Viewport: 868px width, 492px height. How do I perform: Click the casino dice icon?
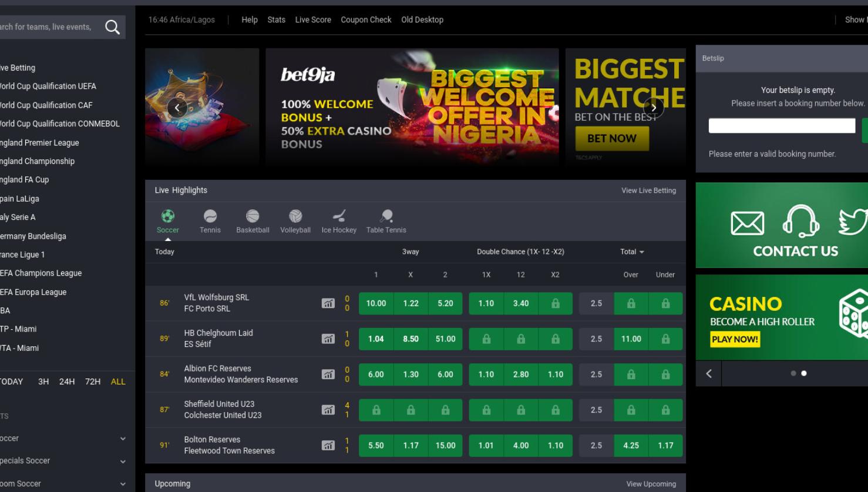pos(853,314)
